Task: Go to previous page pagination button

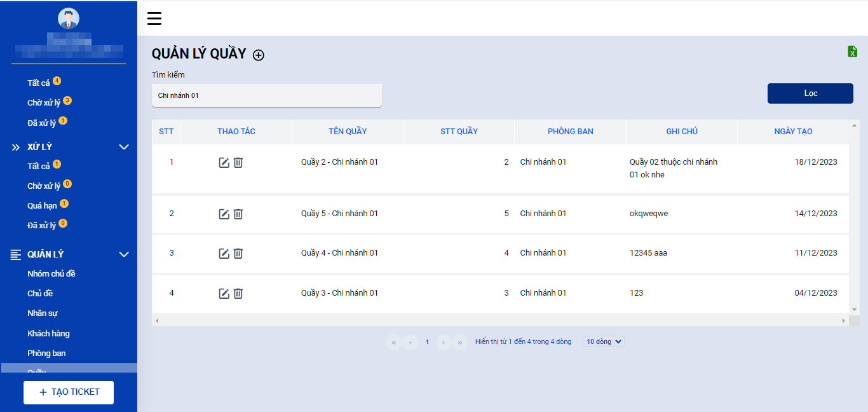Action: coord(410,342)
